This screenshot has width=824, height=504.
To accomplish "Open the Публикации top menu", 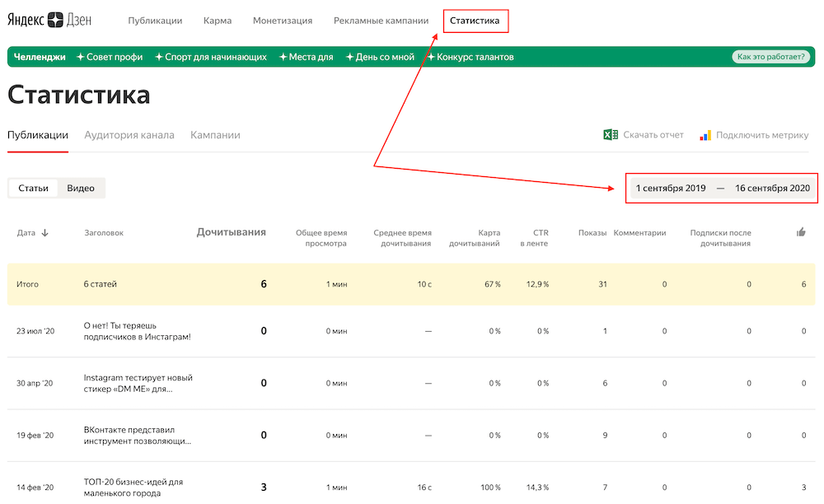I will click(x=155, y=21).
